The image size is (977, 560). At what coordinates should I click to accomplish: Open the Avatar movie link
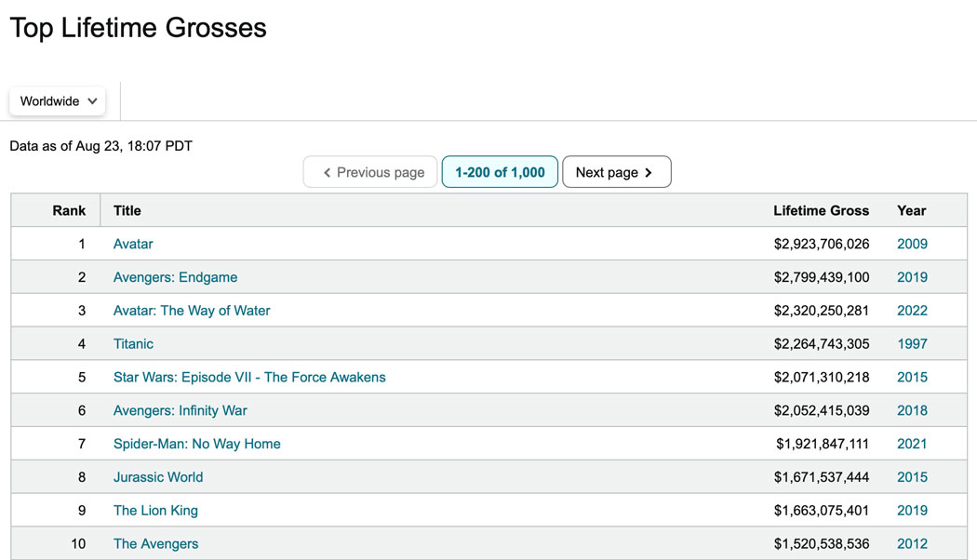coord(133,244)
